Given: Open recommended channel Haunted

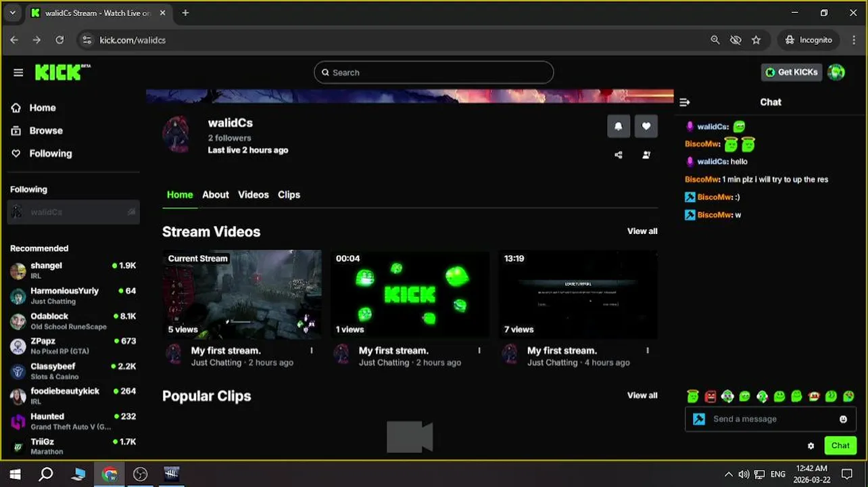Looking at the screenshot, I should [x=73, y=421].
